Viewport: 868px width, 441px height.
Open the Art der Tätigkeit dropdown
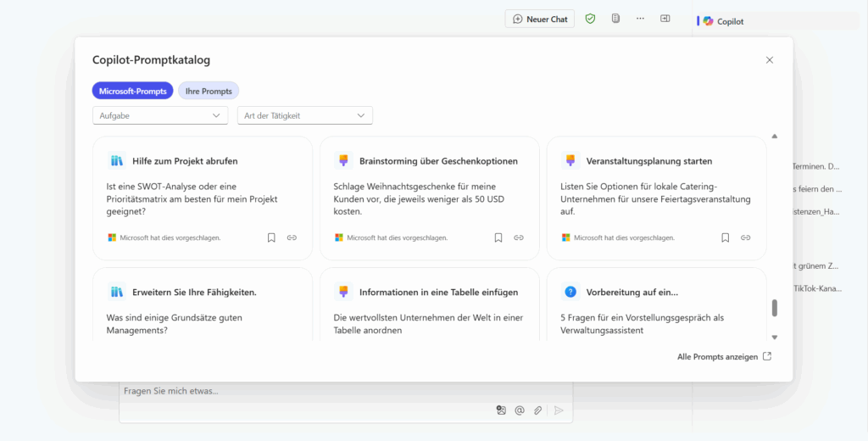pyautogui.click(x=305, y=115)
